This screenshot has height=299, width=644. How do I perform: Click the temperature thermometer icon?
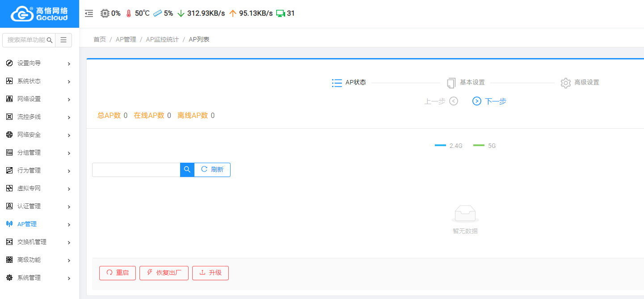pyautogui.click(x=129, y=13)
